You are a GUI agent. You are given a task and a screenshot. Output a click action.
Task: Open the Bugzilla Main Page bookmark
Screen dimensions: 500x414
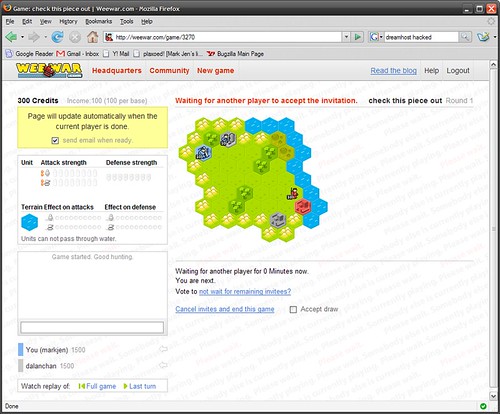[235, 54]
